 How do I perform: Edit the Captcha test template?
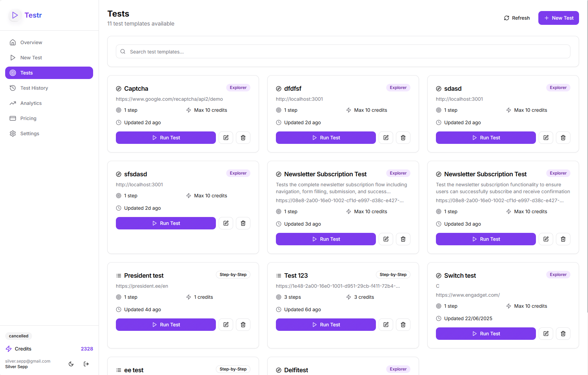[x=226, y=138]
